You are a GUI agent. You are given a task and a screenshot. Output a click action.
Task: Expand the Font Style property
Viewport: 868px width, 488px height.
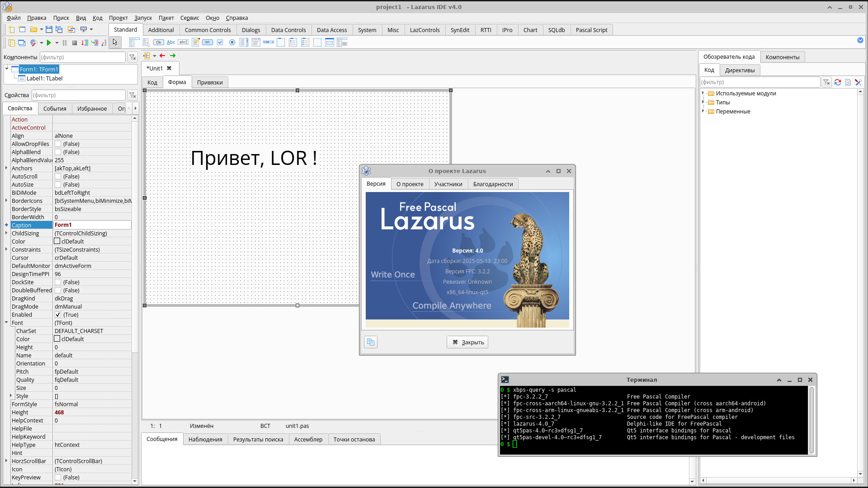tap(11, 396)
